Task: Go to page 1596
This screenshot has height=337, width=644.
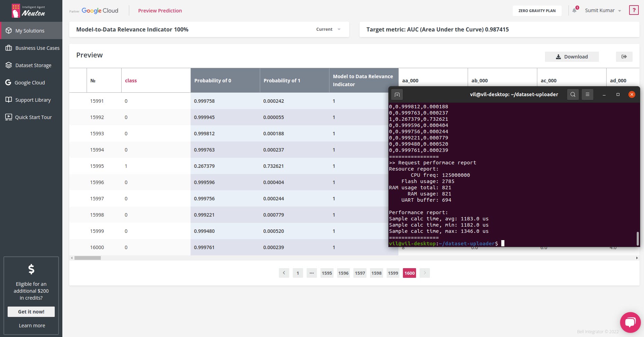Action: coord(343,273)
